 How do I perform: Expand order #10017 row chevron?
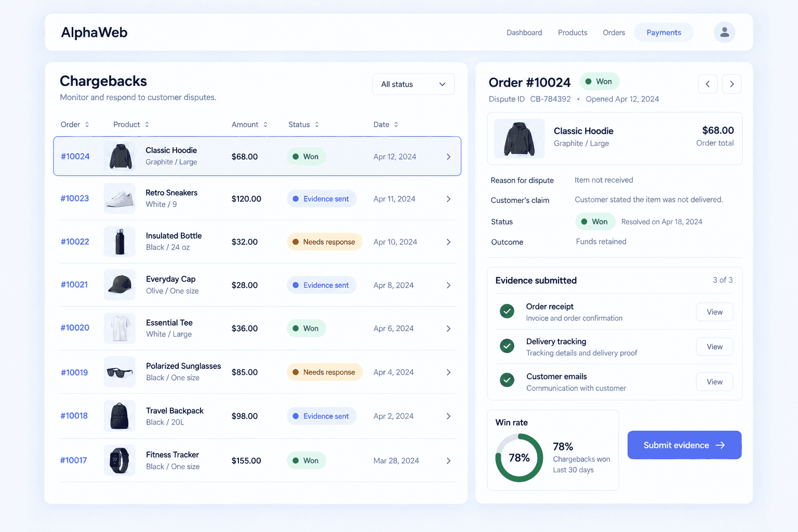point(448,461)
